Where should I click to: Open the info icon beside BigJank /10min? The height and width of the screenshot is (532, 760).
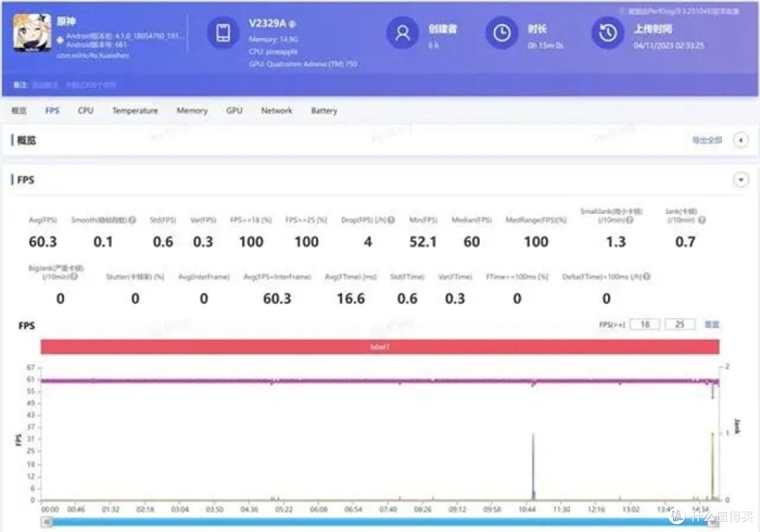coord(74,277)
